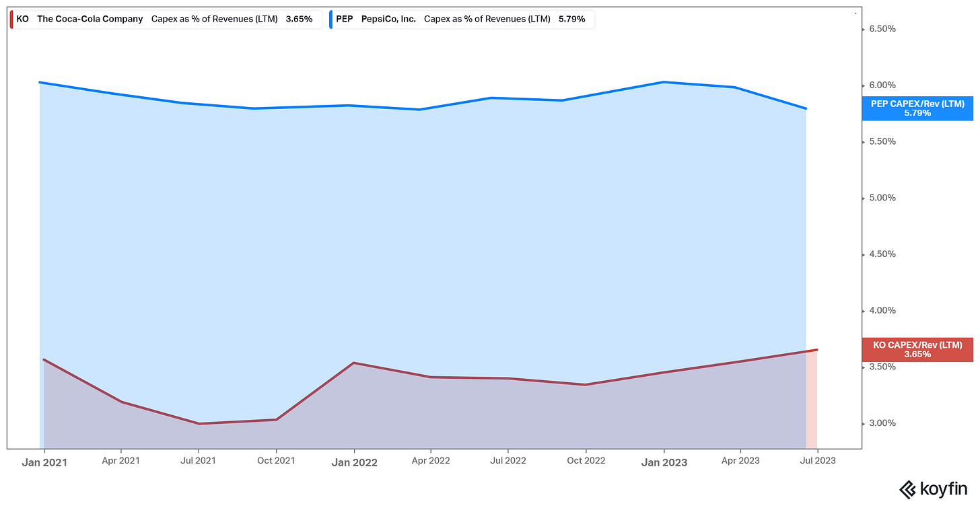Click the Oct 2021 axis label
Screen dimensions: 980x506
[276, 461]
